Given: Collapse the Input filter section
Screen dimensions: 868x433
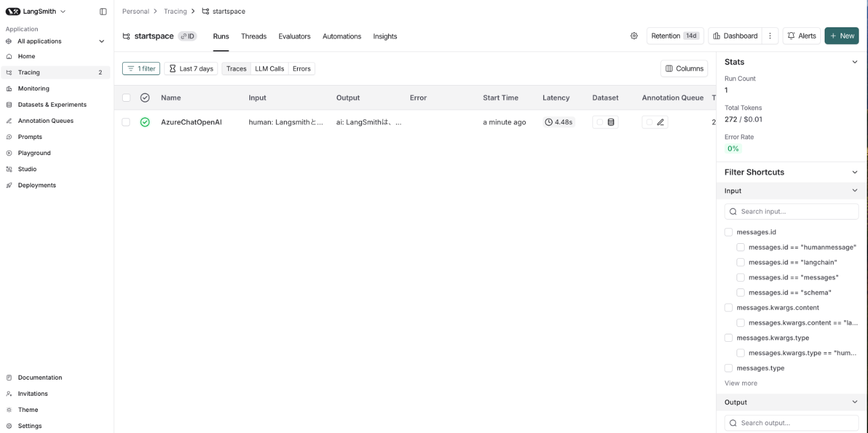Looking at the screenshot, I should pos(854,190).
